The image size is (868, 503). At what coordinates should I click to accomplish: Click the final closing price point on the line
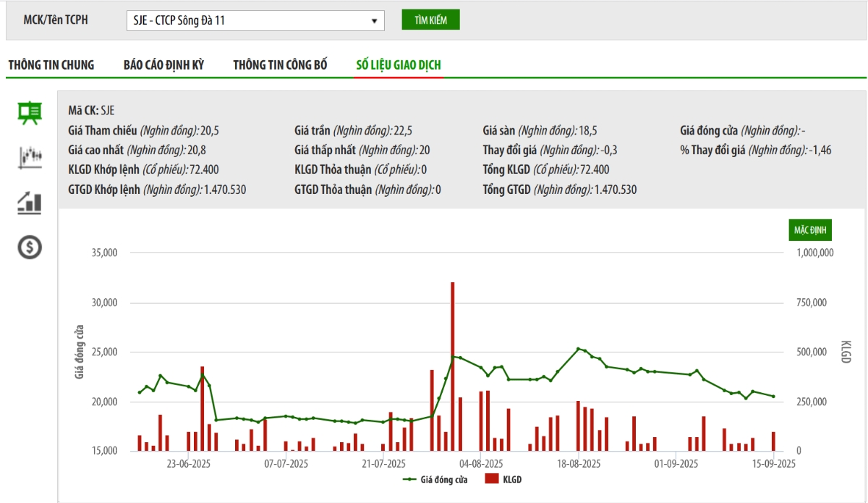pos(773,396)
